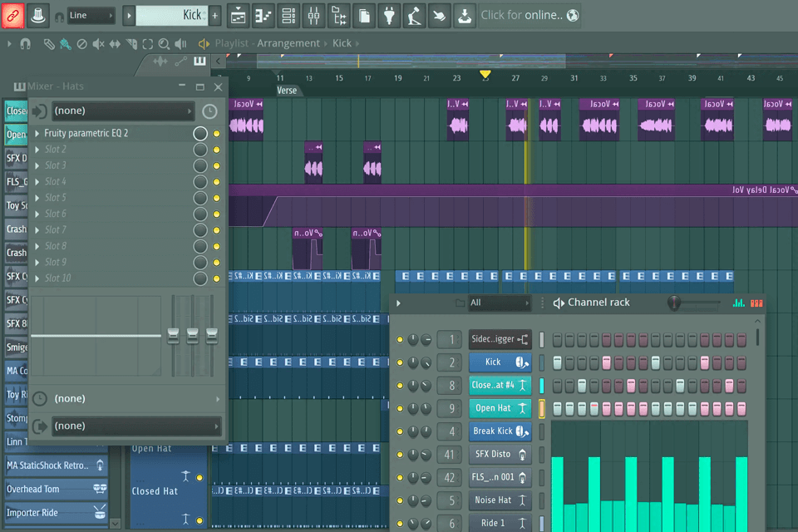Image resolution: width=798 pixels, height=532 pixels.
Task: Mute the SFX Disto channel LED
Action: (400, 454)
